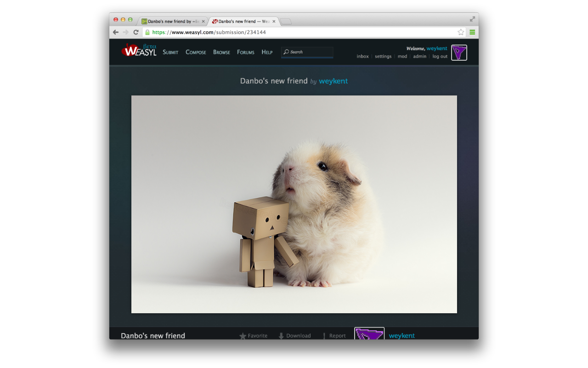
Task: Click the guinea pig submission image
Action: [294, 204]
